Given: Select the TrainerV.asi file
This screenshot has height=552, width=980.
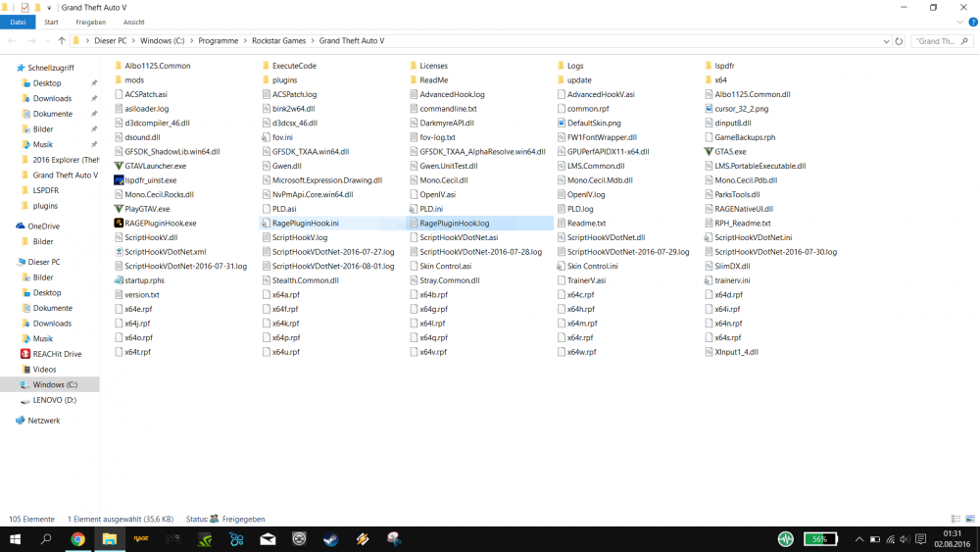Looking at the screenshot, I should click(586, 280).
